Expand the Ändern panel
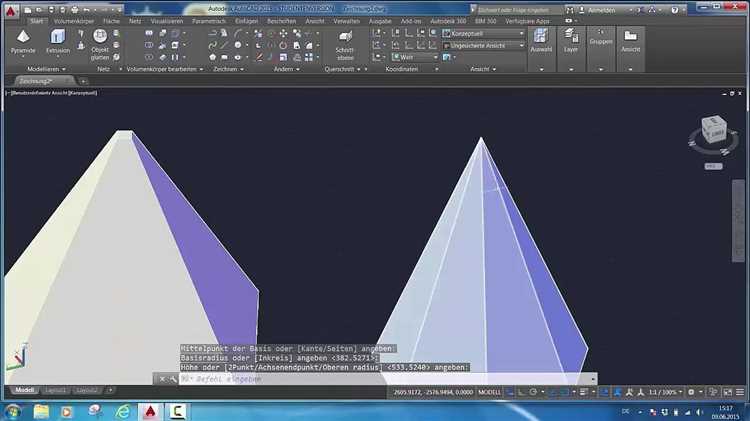 287,69
